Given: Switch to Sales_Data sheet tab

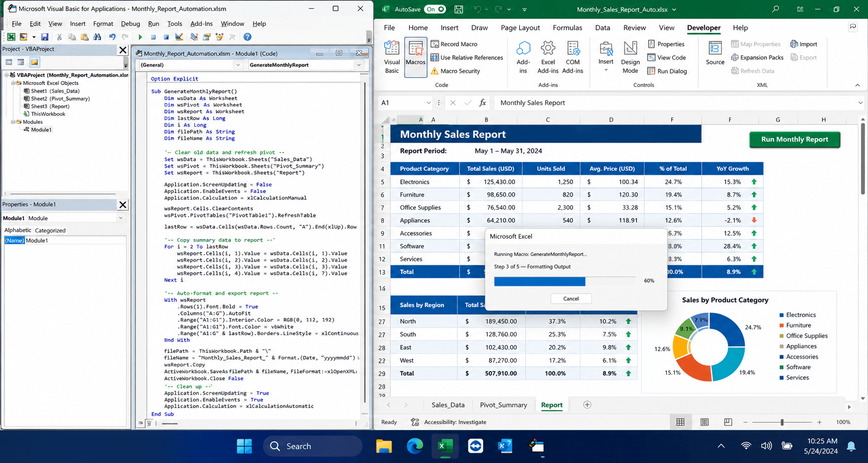Looking at the screenshot, I should [448, 405].
